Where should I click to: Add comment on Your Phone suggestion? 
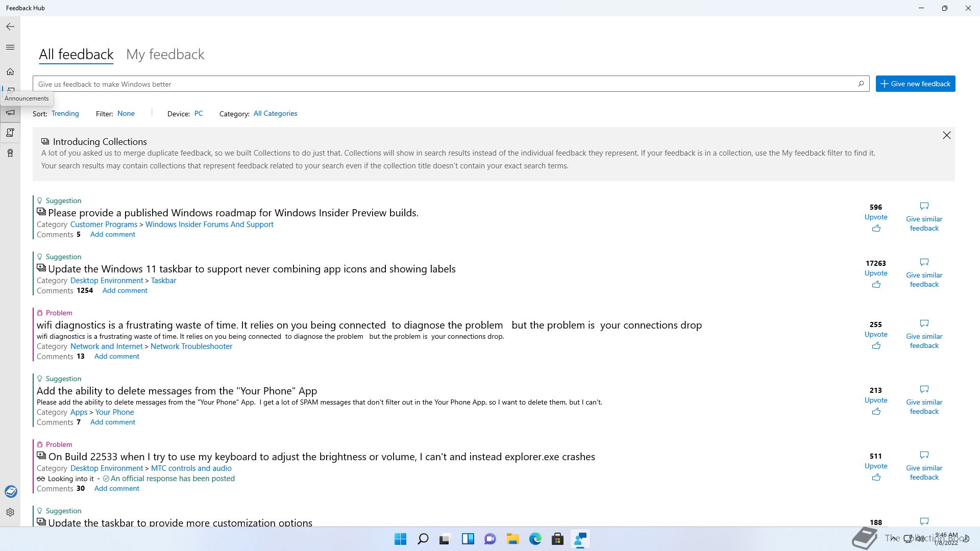tap(113, 422)
